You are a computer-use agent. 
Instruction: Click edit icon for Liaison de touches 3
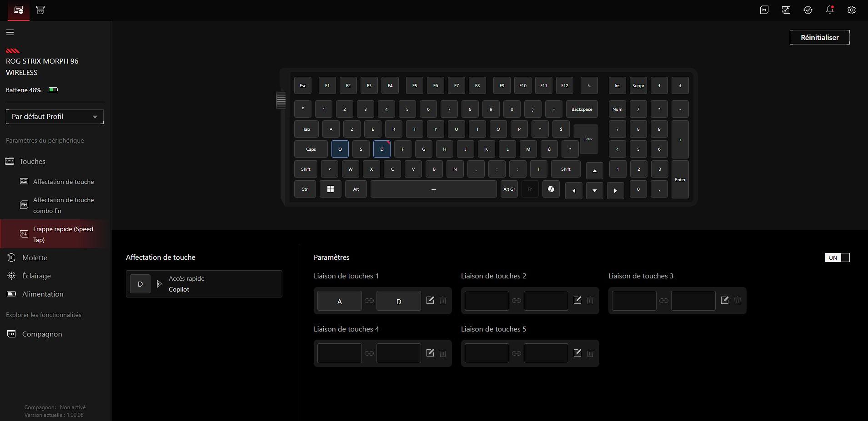[724, 300]
